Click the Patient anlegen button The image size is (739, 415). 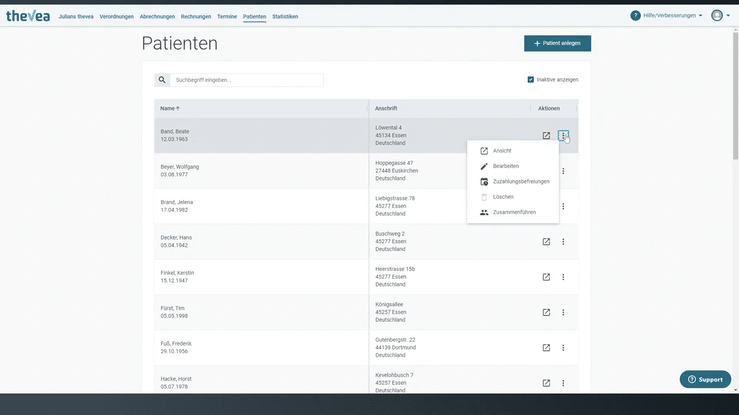pos(558,43)
